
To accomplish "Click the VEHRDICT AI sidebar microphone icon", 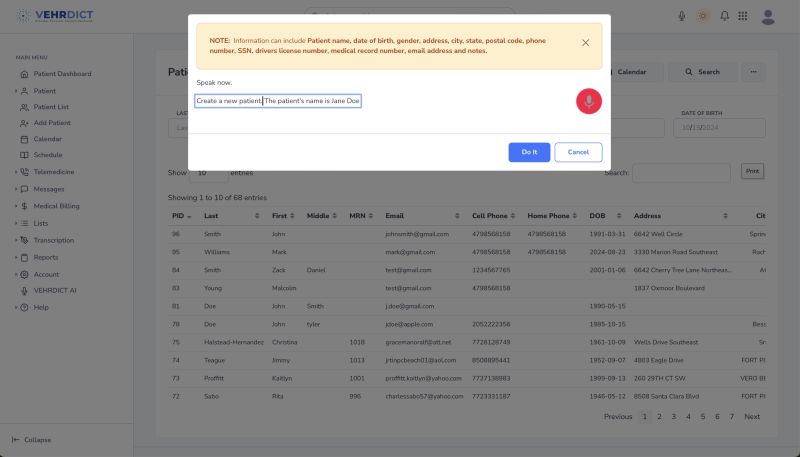I will 26,290.
